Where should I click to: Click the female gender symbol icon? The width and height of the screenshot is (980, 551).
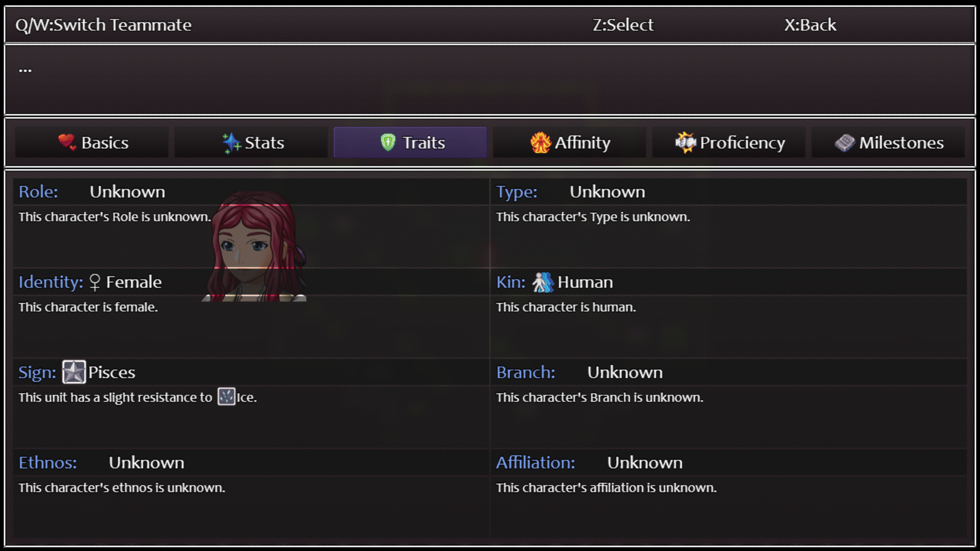[x=95, y=282]
